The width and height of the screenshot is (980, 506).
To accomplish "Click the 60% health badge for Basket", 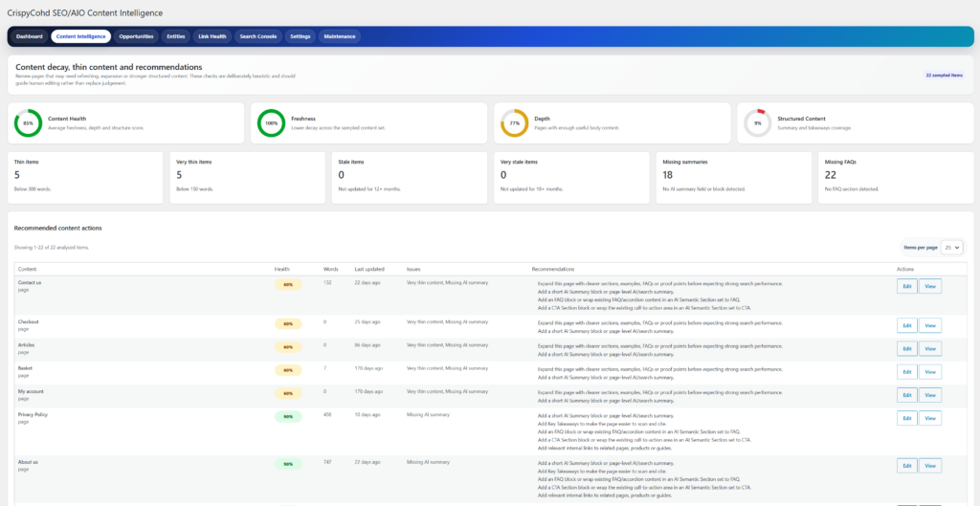I will [288, 370].
